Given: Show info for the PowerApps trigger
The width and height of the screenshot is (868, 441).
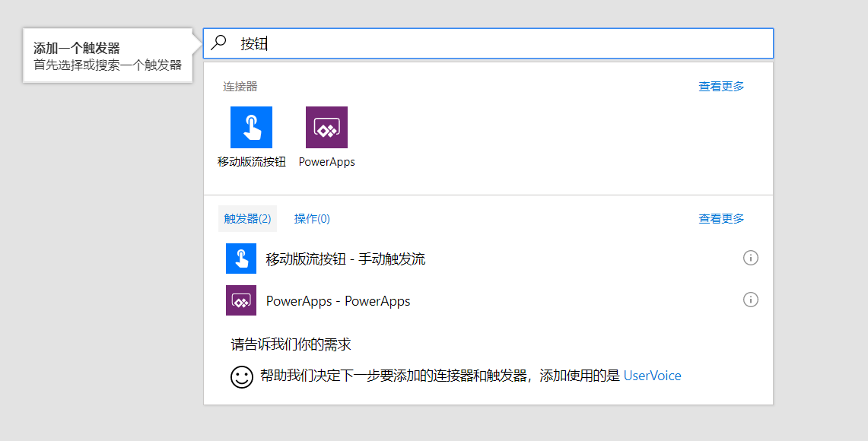Looking at the screenshot, I should (750, 300).
